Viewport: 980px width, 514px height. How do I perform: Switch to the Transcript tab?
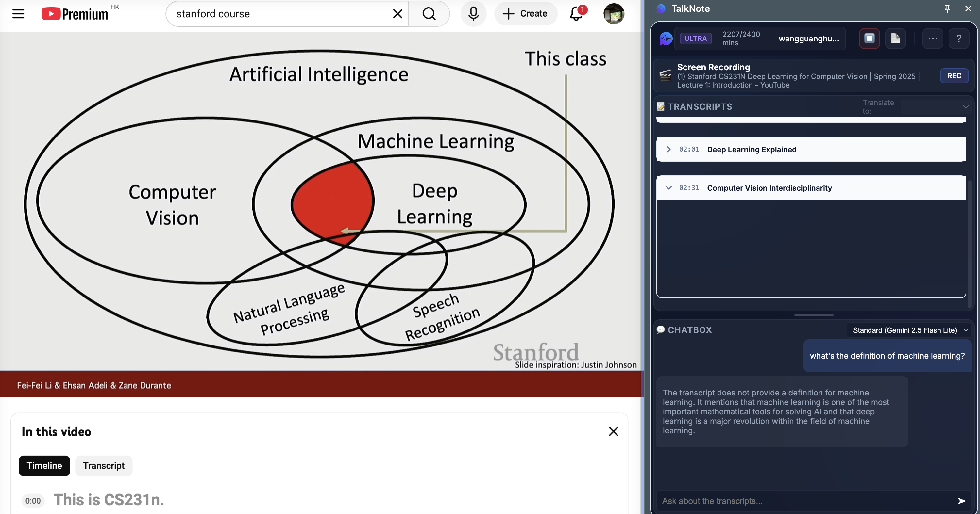(x=104, y=465)
